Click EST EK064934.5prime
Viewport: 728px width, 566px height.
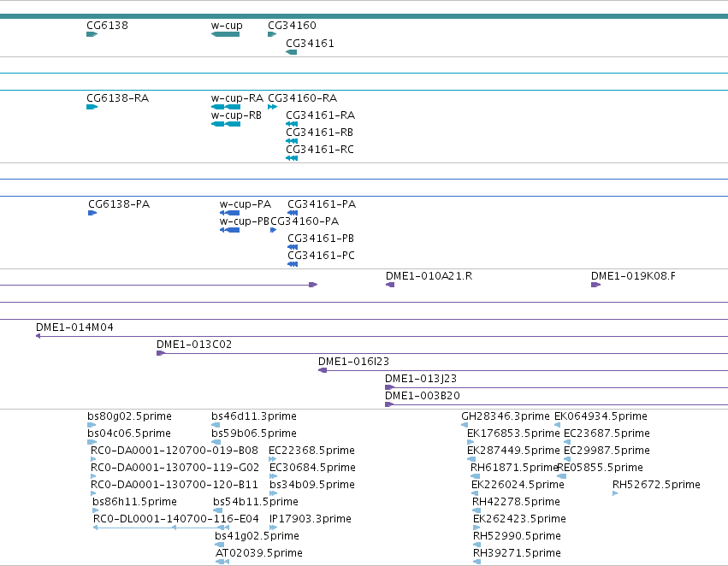[x=601, y=417]
